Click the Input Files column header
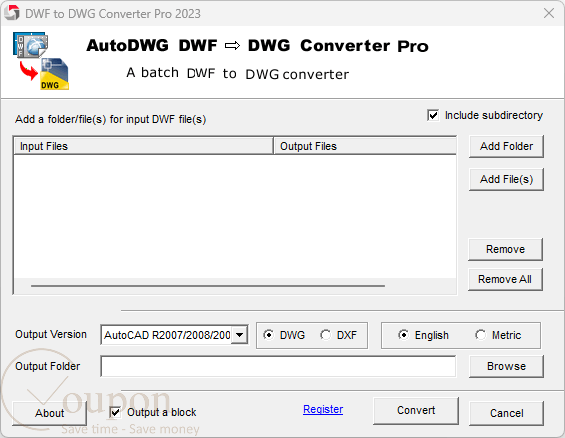The height and width of the screenshot is (438, 565). coord(143,146)
